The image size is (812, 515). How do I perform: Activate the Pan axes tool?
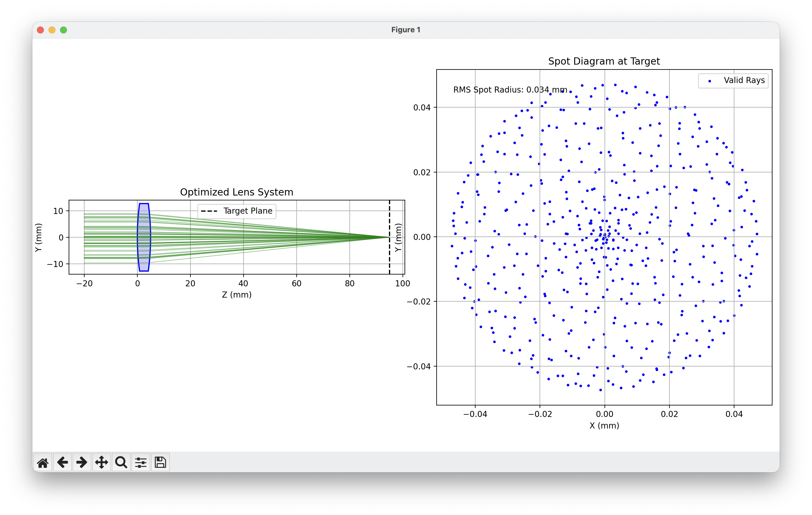102,463
